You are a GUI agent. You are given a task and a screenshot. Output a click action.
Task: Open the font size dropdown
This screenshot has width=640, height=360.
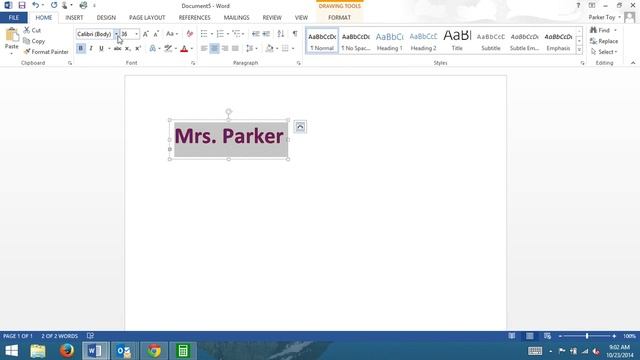click(x=136, y=34)
